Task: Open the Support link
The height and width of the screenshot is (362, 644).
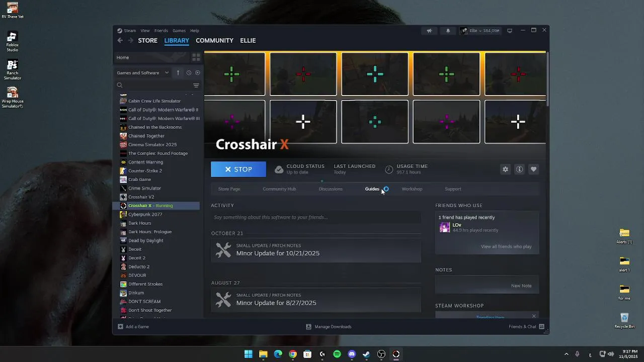Action: point(453,189)
